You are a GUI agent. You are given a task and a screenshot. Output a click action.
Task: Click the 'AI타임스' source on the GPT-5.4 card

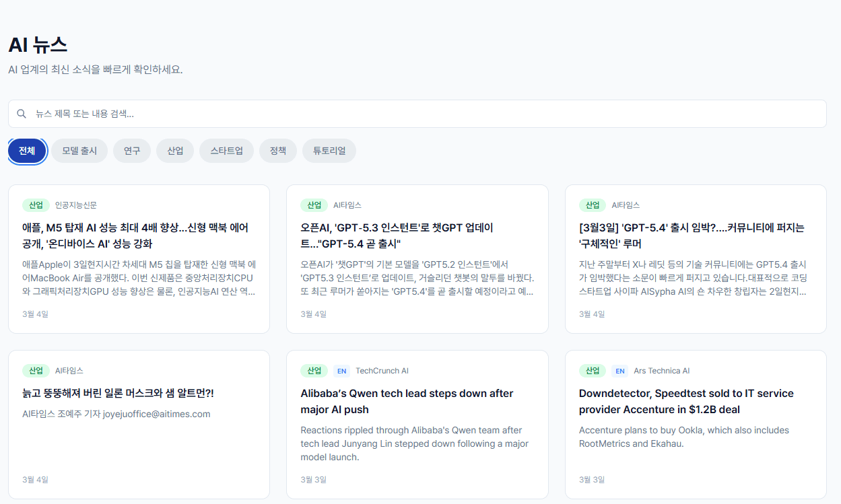(x=626, y=205)
